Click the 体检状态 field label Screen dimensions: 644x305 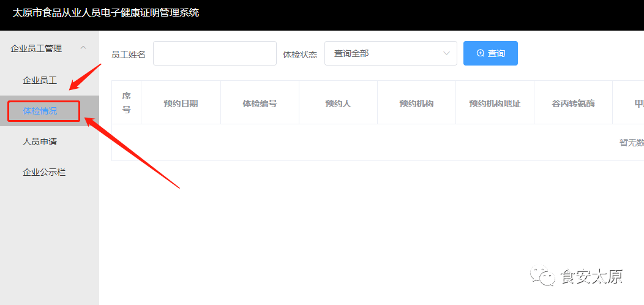[x=300, y=55]
